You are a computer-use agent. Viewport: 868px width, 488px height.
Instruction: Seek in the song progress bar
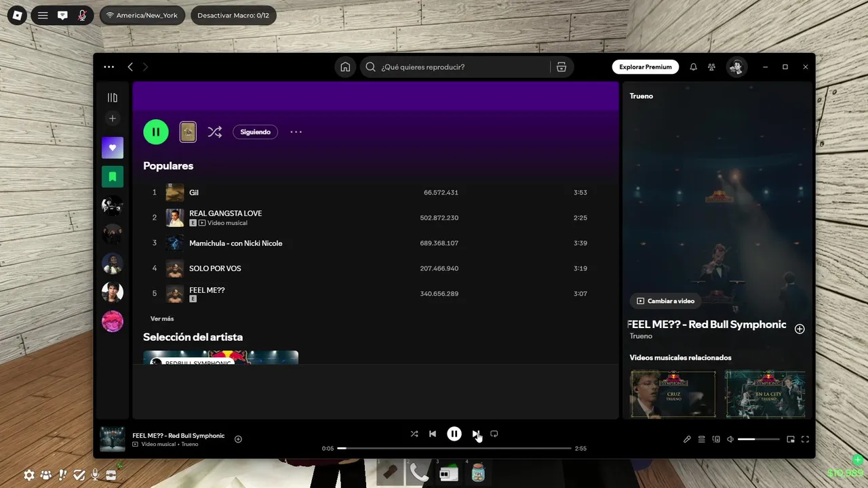(454, 448)
